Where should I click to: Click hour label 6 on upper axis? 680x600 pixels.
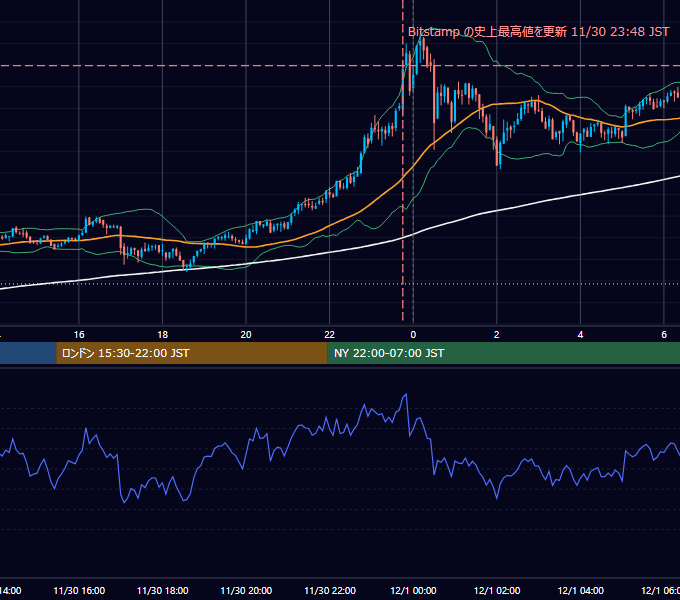[x=664, y=335]
